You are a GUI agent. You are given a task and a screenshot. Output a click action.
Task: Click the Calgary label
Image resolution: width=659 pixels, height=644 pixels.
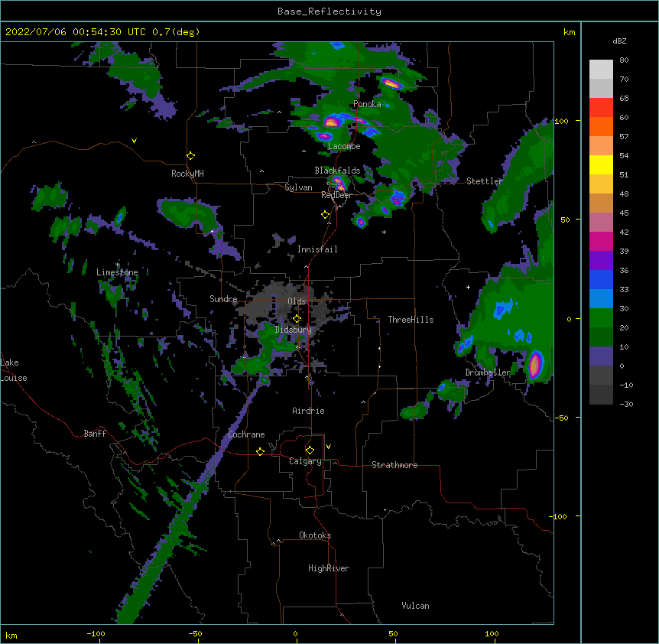(306, 461)
